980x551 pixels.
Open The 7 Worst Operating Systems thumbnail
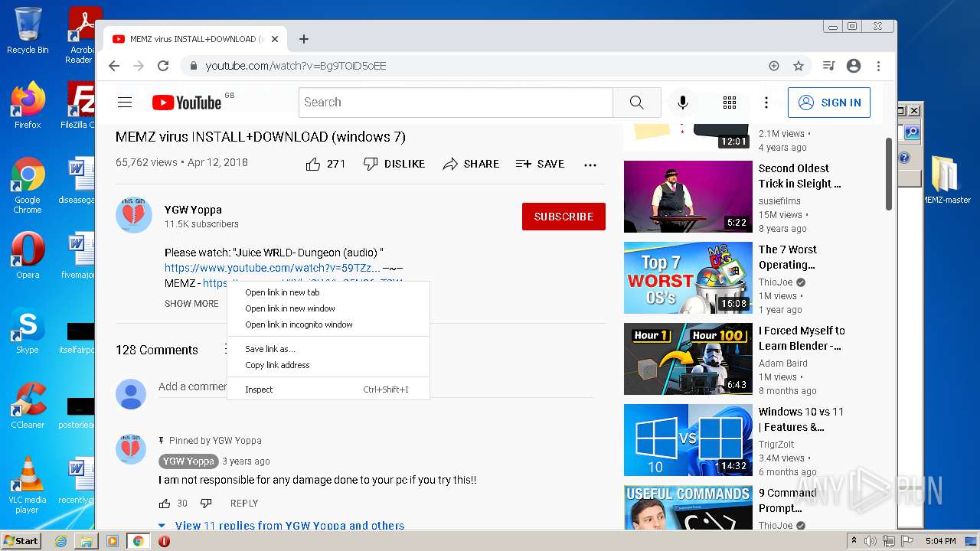point(688,278)
